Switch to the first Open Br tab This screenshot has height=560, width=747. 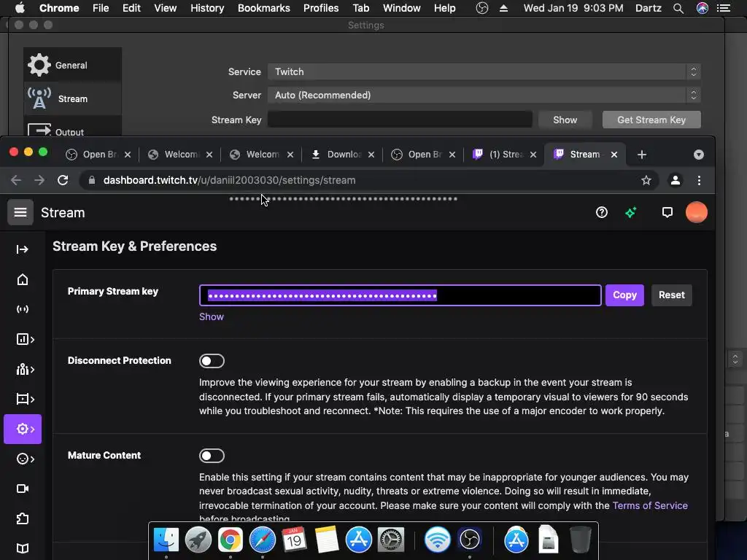(99, 155)
